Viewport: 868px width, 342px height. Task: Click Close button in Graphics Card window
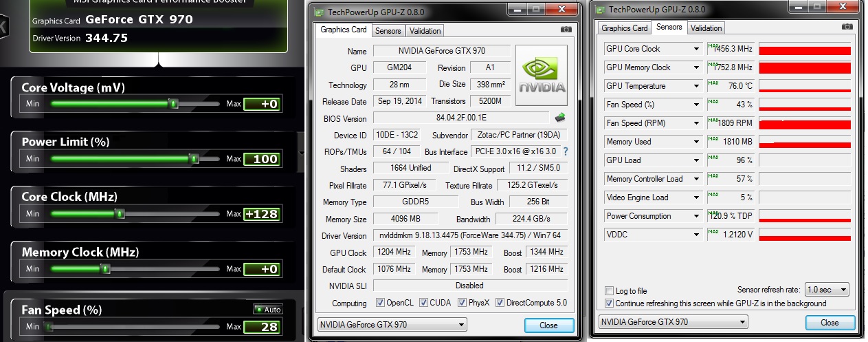[548, 325]
